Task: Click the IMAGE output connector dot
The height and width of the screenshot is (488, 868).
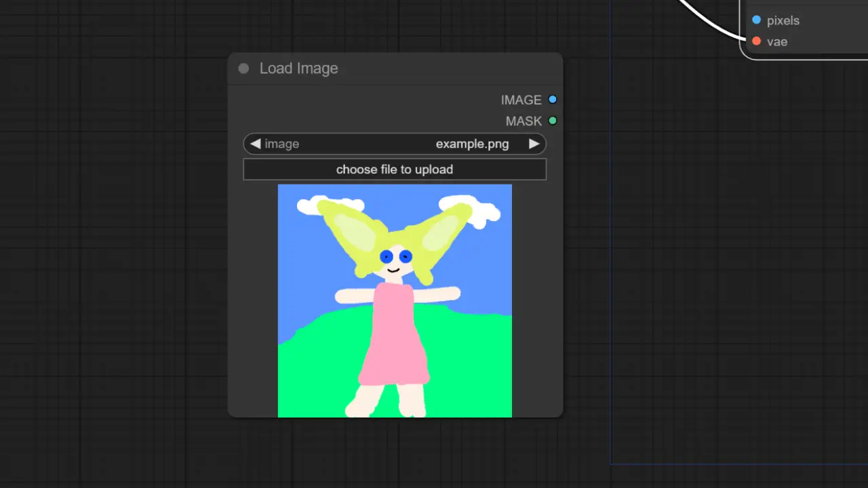Action: pyautogui.click(x=553, y=100)
